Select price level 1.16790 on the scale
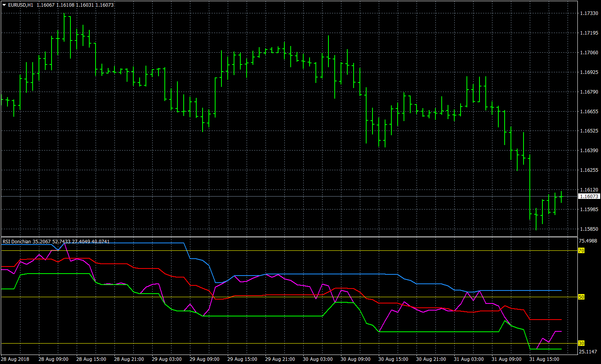The height and width of the screenshot is (364, 601). (x=589, y=92)
